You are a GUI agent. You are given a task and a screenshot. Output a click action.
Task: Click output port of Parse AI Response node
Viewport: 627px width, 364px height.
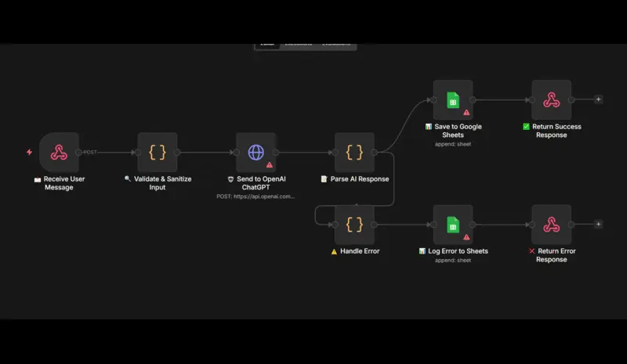[375, 152]
